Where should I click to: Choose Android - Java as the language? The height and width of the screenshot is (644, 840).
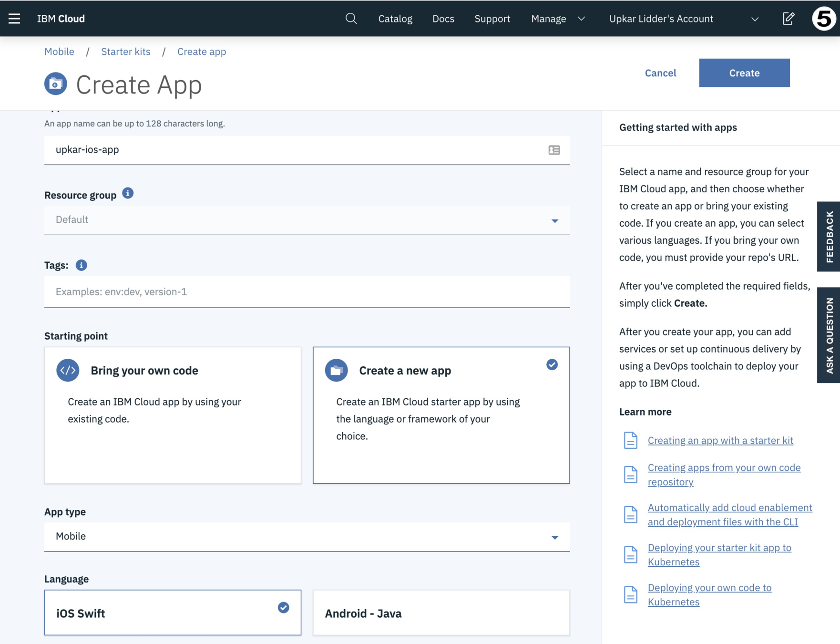[x=441, y=613]
